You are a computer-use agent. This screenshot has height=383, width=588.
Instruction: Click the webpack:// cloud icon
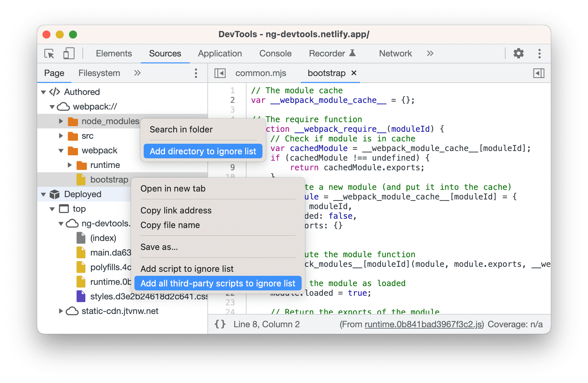[x=63, y=107]
